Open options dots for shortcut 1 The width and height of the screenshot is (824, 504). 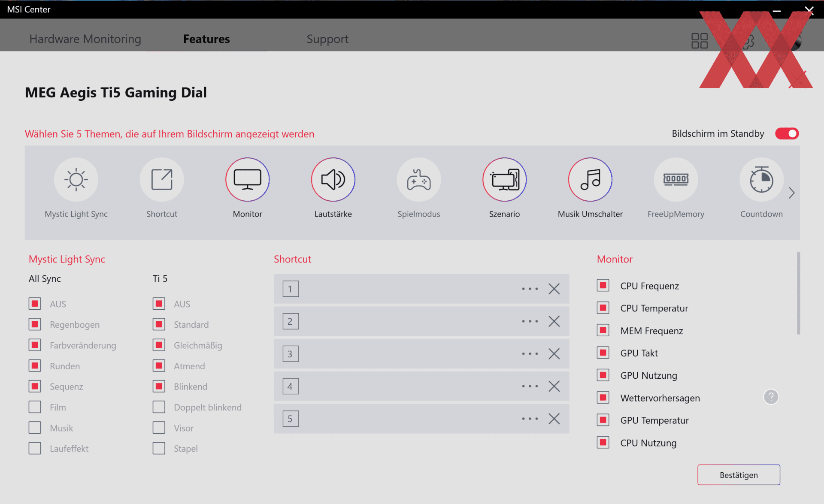click(530, 289)
